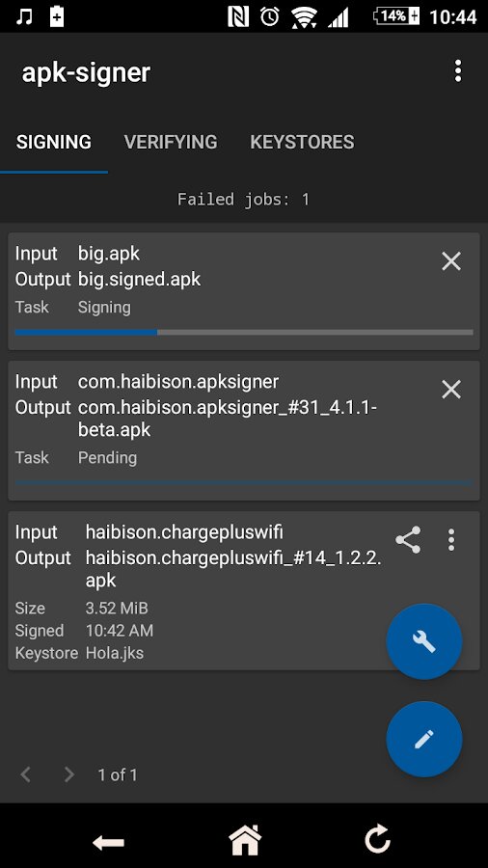Tap the Android back navigation arrow
Viewport: 488px width, 868px height.
pos(108,843)
